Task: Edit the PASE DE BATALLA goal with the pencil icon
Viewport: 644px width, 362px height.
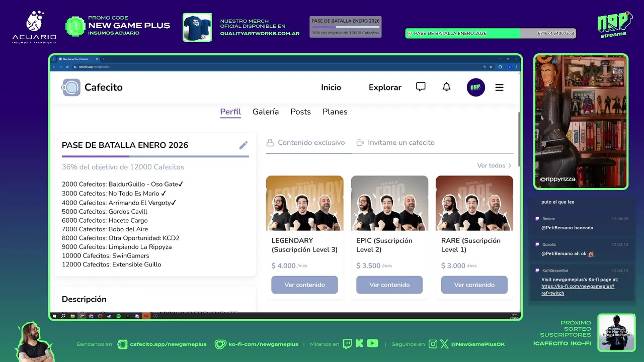Action: (244, 145)
